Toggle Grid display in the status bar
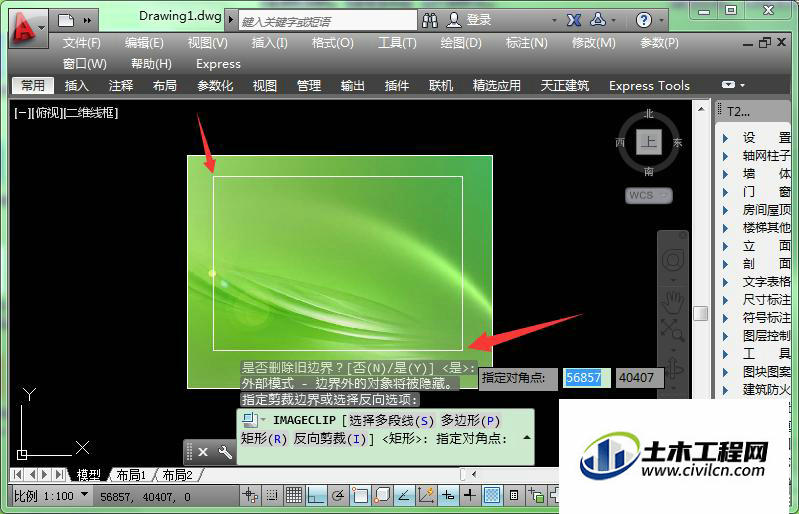Screen dimensions: 799x514 pos(294,495)
